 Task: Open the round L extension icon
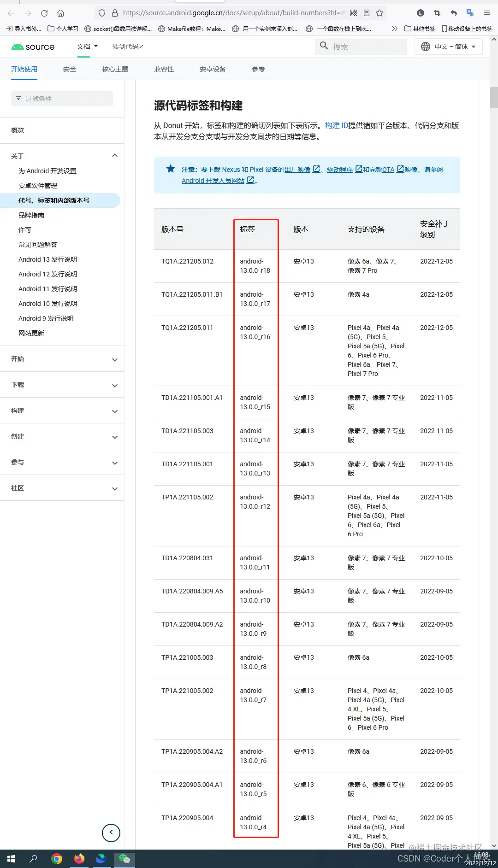click(421, 13)
